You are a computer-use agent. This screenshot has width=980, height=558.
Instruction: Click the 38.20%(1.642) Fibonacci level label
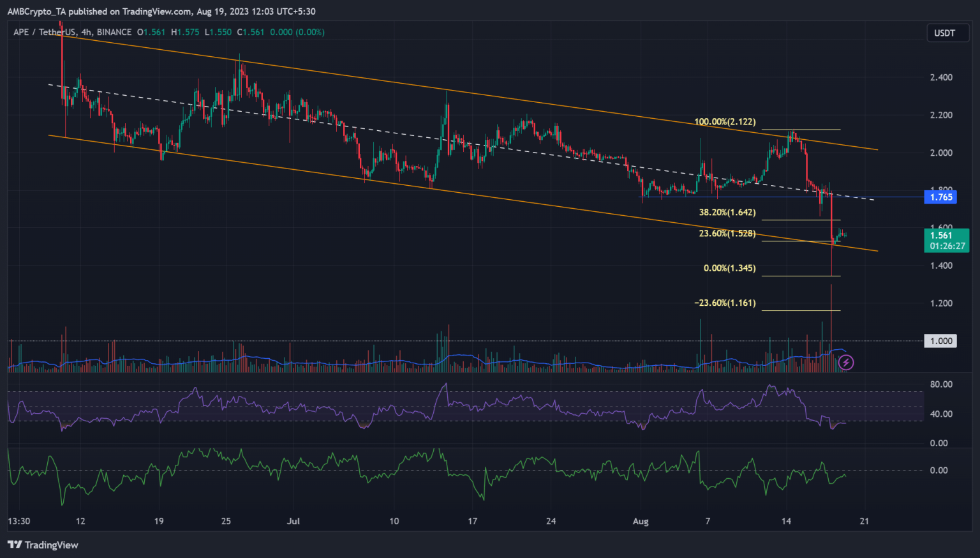click(x=727, y=212)
